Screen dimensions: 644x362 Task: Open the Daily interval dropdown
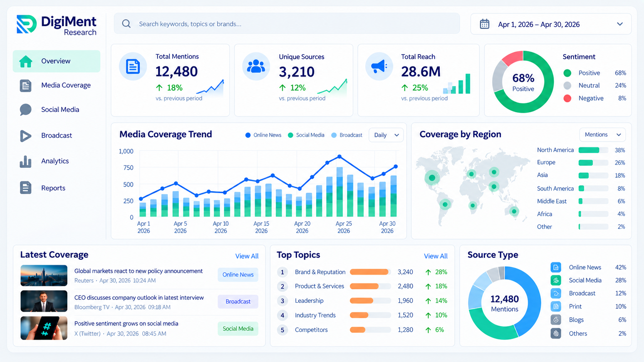pos(386,135)
